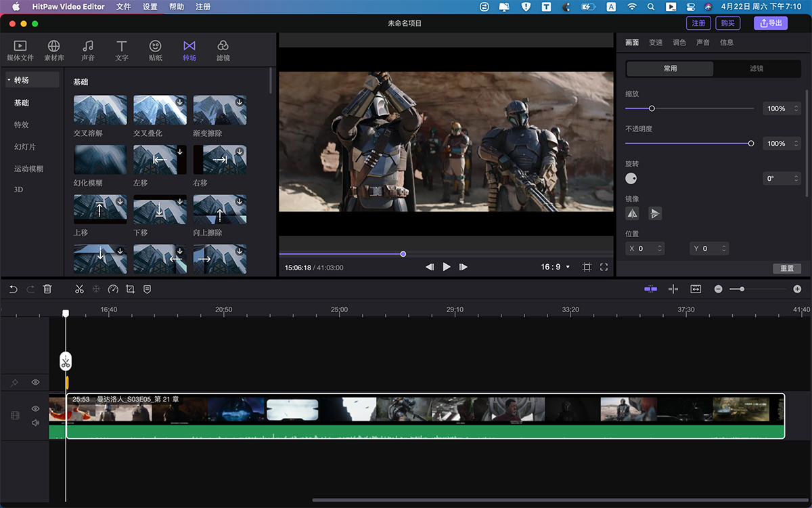Click the split marker alignment icon
Image resolution: width=812 pixels, height=508 pixels.
[673, 289]
